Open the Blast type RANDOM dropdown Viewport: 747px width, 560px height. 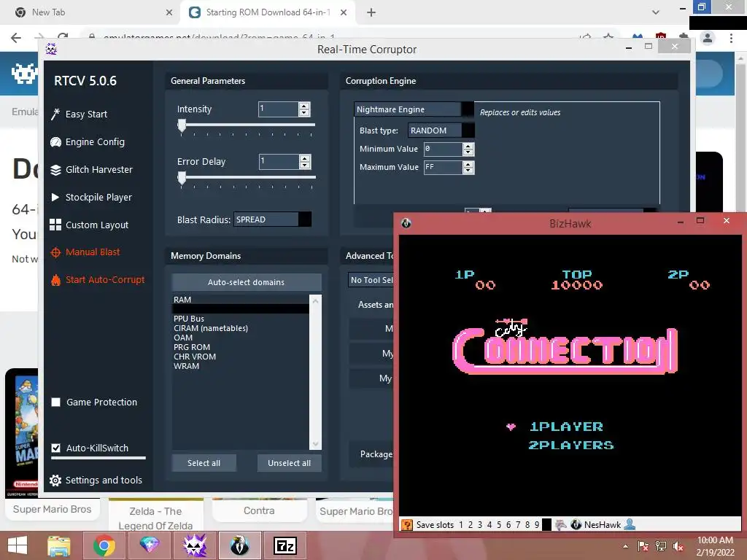pyautogui.click(x=441, y=131)
